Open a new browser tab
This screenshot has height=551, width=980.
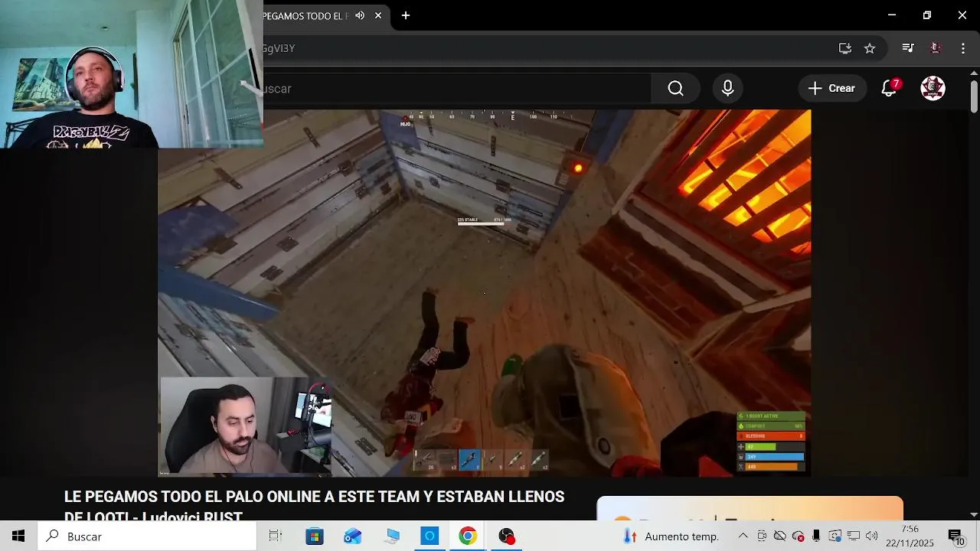[x=406, y=15]
